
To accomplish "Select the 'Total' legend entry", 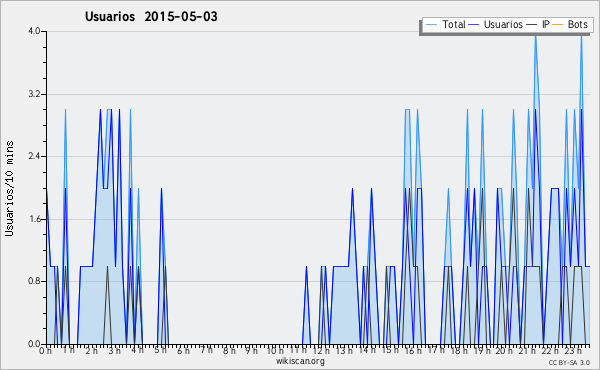I will 445,25.
